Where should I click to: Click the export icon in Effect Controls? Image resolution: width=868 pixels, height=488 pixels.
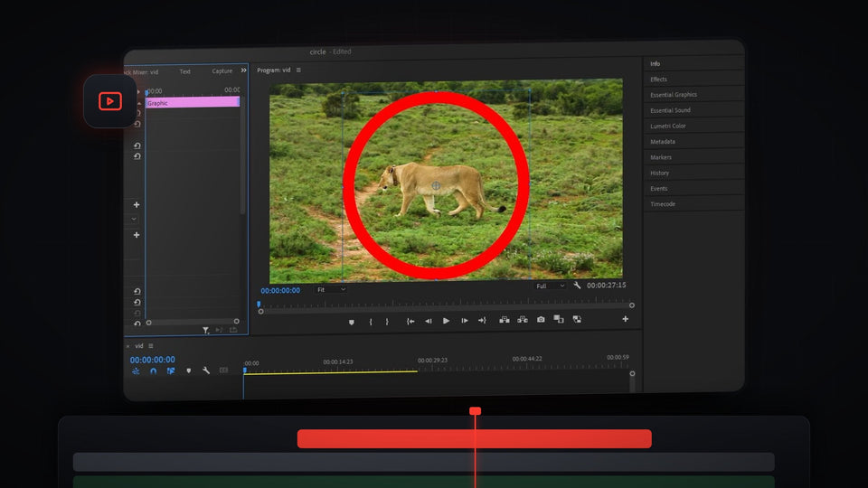pyautogui.click(x=233, y=330)
